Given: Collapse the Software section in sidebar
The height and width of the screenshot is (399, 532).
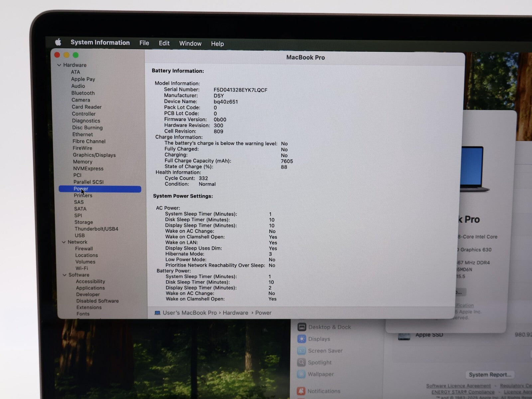Looking at the screenshot, I should point(65,275).
